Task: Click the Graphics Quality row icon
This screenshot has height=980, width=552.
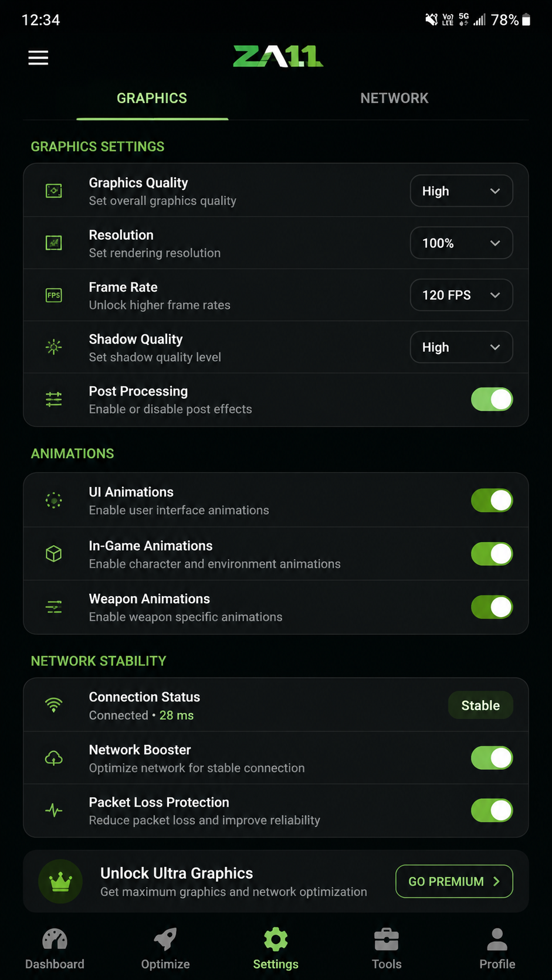Action: click(54, 191)
